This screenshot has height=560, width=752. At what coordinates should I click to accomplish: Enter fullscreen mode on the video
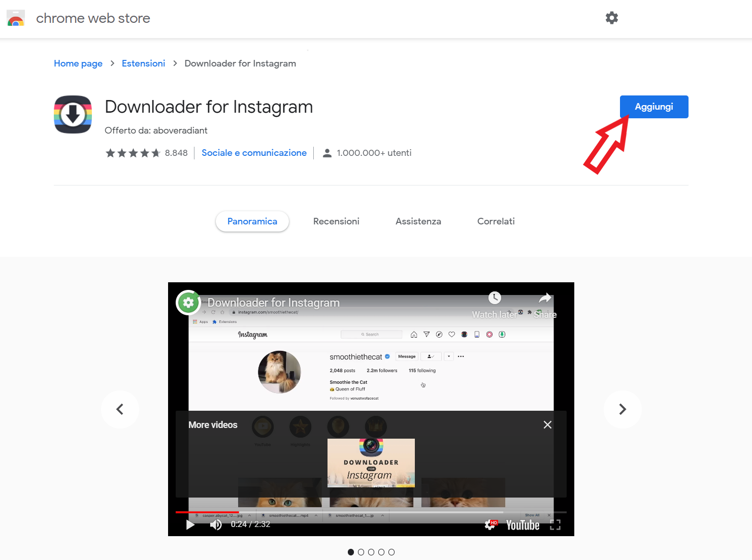555,524
